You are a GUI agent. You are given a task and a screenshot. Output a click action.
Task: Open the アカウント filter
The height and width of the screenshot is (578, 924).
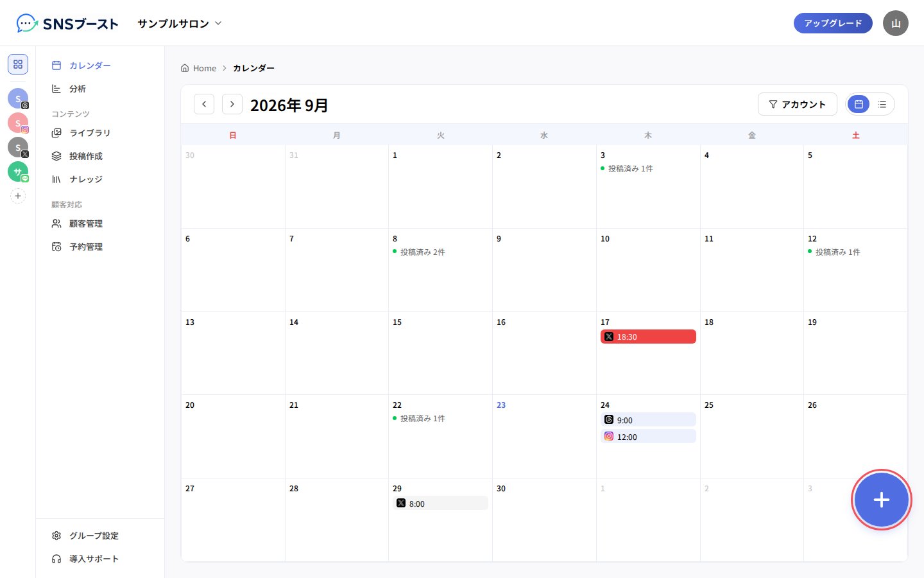coord(798,104)
